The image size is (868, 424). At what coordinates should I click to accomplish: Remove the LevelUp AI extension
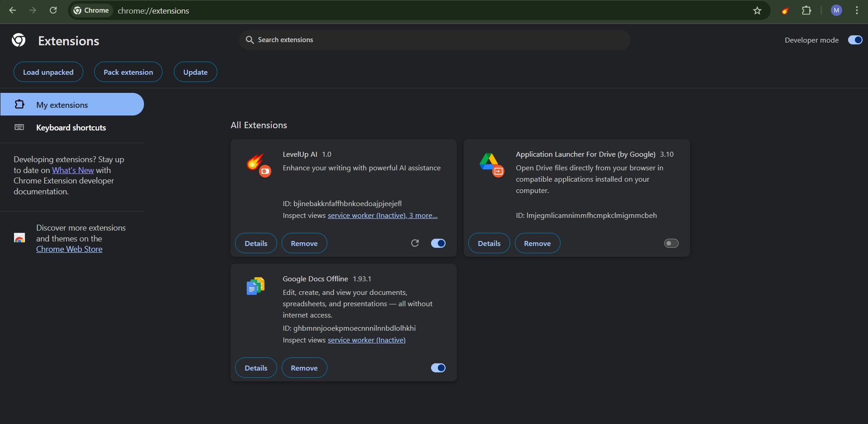coord(304,243)
